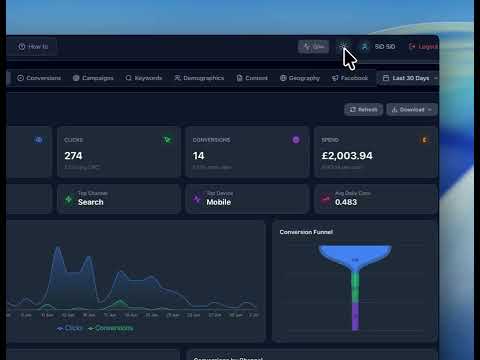Click the Logout arrow icon

click(x=412, y=47)
